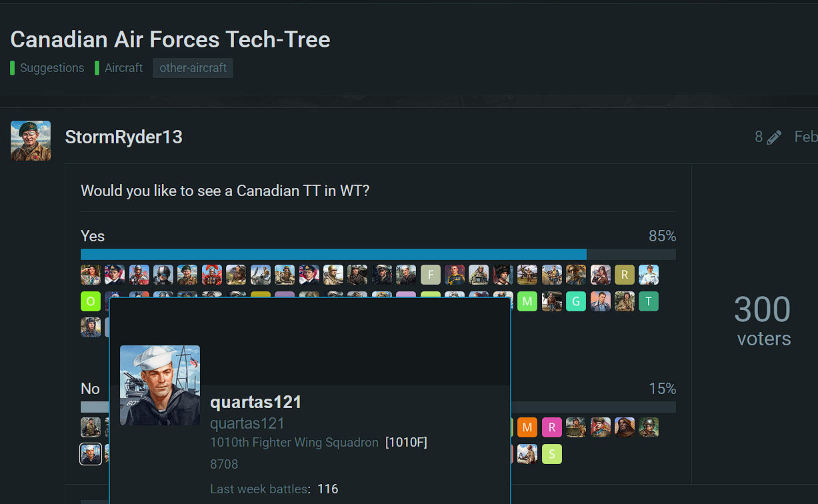Click the [1010F] squadron tag
Image resolution: width=818 pixels, height=504 pixels.
(x=406, y=443)
